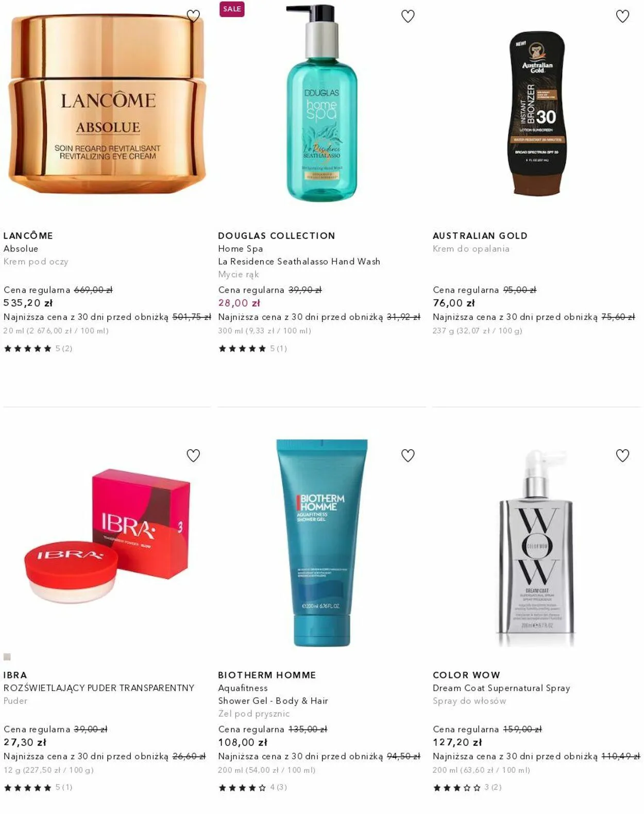Screen dimensions: 644x814
Task: Open Lancôme Absolue eye cream image
Action: click(107, 105)
